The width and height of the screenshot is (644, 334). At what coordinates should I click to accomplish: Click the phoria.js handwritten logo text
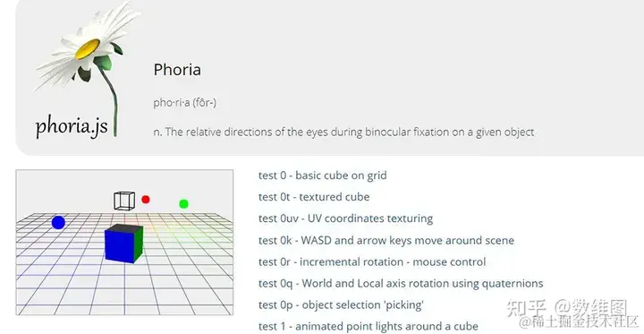tap(72, 126)
